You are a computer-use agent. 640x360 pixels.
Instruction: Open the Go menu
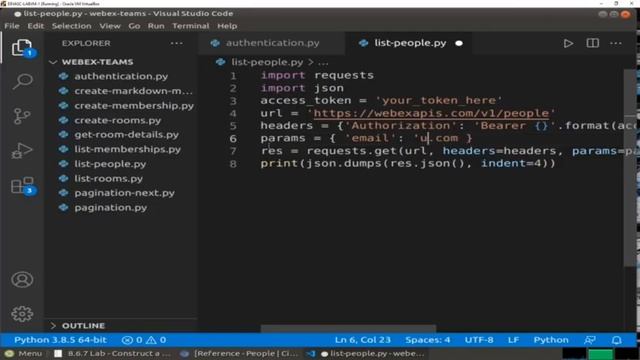tap(134, 26)
